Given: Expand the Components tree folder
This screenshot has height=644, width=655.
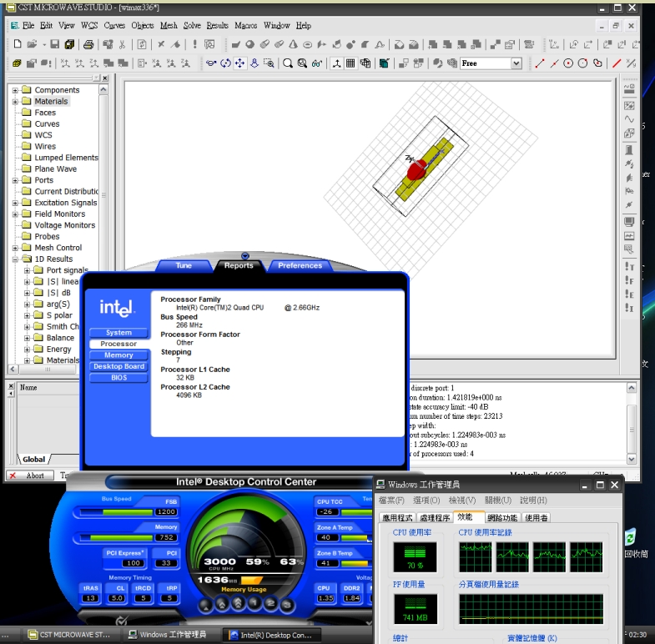Looking at the screenshot, I should 15,90.
